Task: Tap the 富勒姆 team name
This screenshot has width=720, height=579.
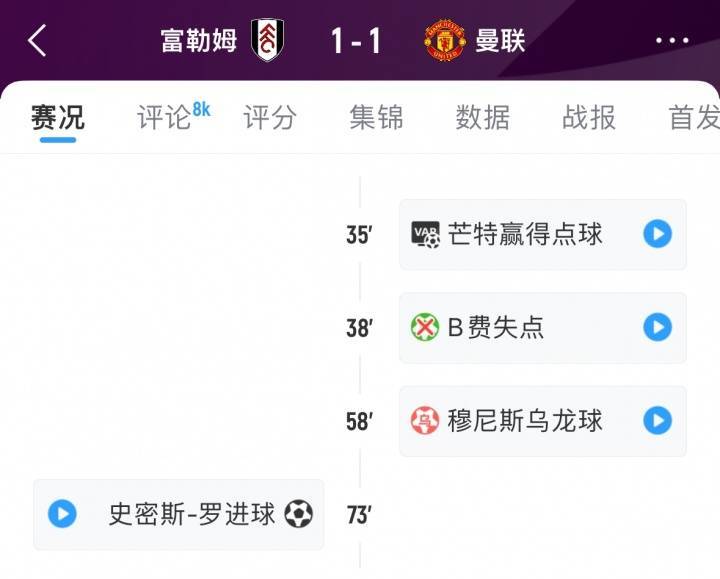Action: pyautogui.click(x=199, y=41)
